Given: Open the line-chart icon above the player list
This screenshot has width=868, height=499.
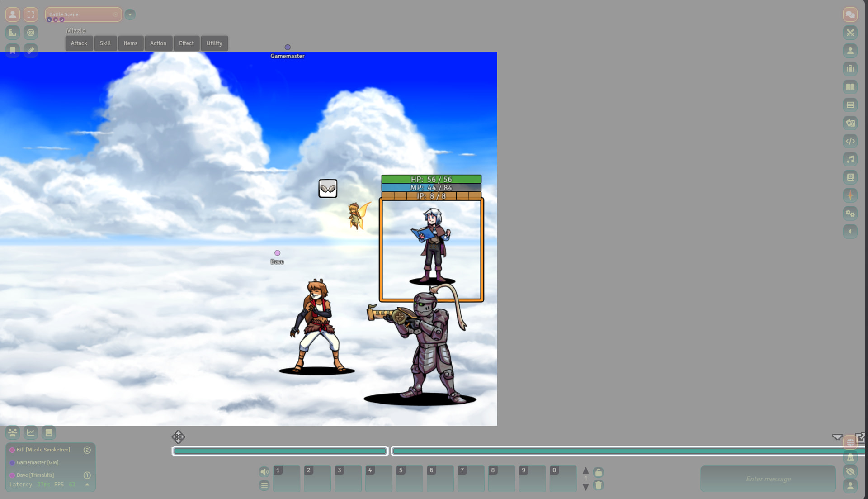Looking at the screenshot, I should point(31,432).
